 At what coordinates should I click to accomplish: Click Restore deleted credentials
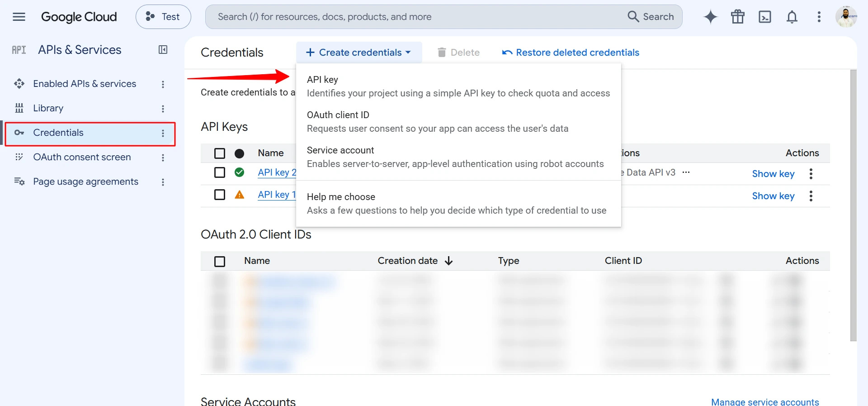pos(571,53)
